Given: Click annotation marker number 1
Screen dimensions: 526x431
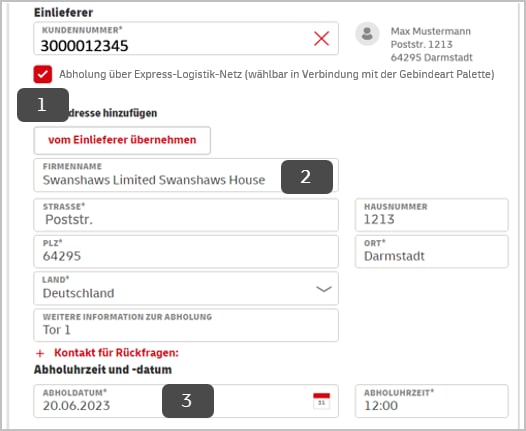Looking at the screenshot, I should (x=43, y=105).
